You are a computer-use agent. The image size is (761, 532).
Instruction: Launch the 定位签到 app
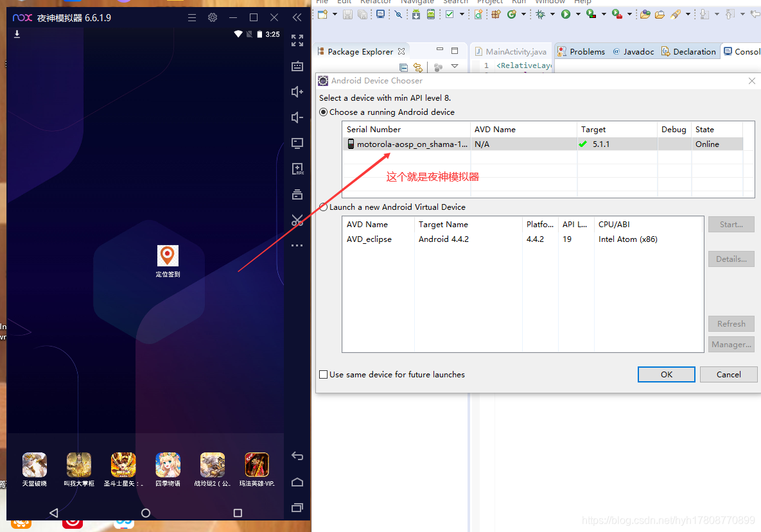[x=168, y=261]
